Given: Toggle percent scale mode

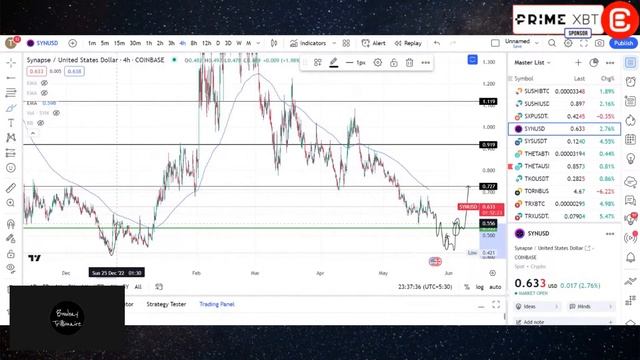Looking at the screenshot, I should (x=467, y=287).
